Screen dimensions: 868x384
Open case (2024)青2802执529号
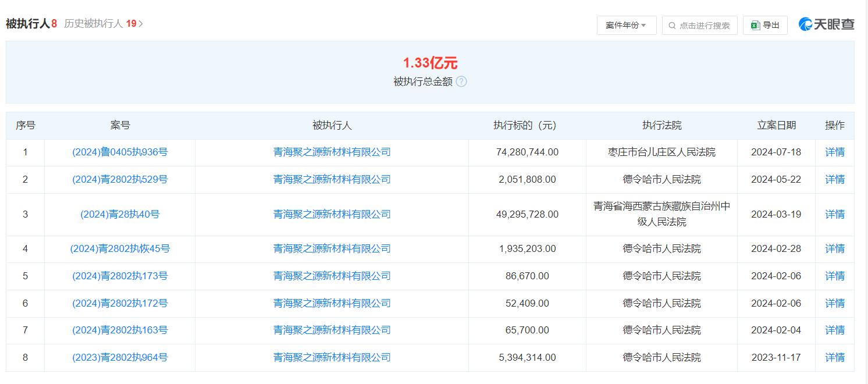(120, 180)
